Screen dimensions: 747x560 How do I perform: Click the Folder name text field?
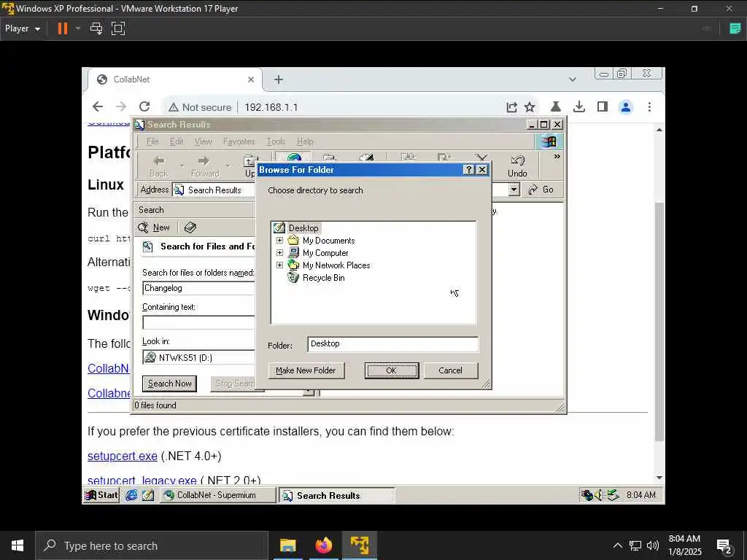tap(392, 344)
